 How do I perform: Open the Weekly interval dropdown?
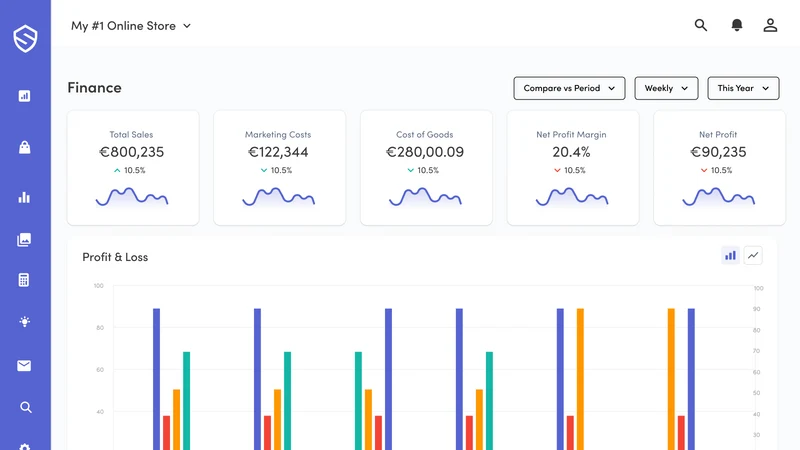click(x=666, y=88)
